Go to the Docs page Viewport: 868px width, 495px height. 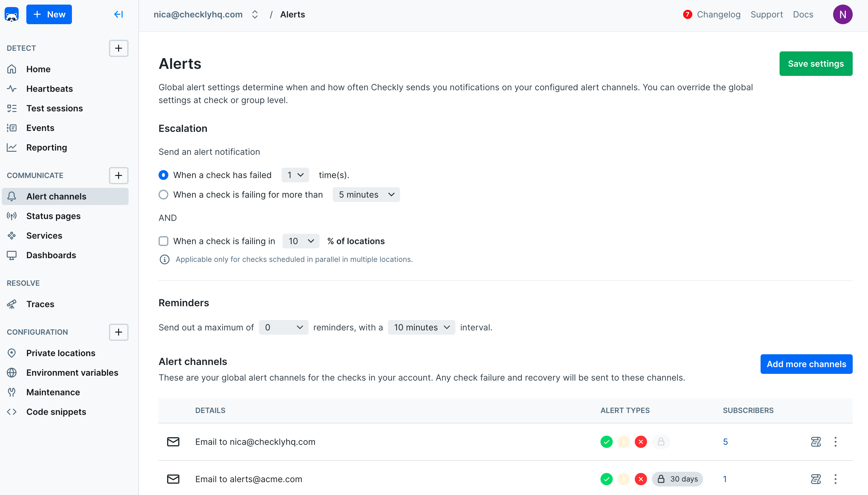(803, 14)
